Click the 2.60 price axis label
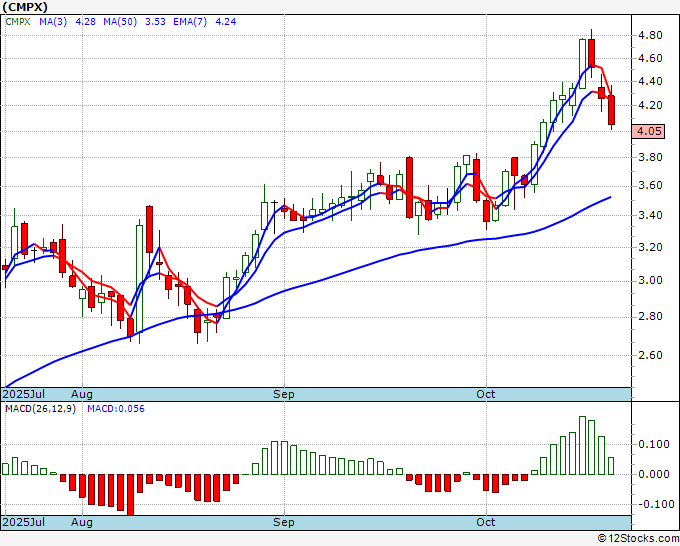 click(650, 355)
